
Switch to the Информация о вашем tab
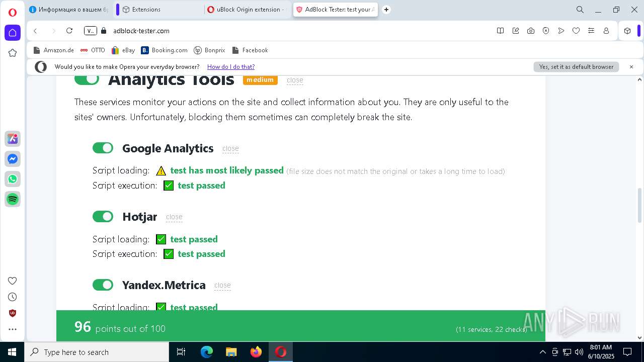69,10
